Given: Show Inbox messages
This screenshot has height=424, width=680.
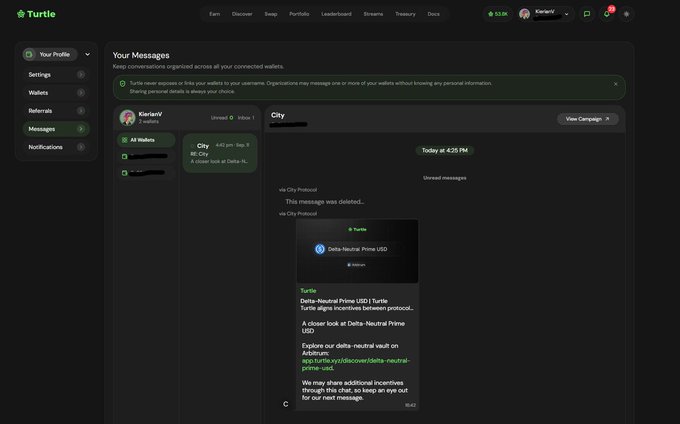Looking at the screenshot, I should pos(246,118).
